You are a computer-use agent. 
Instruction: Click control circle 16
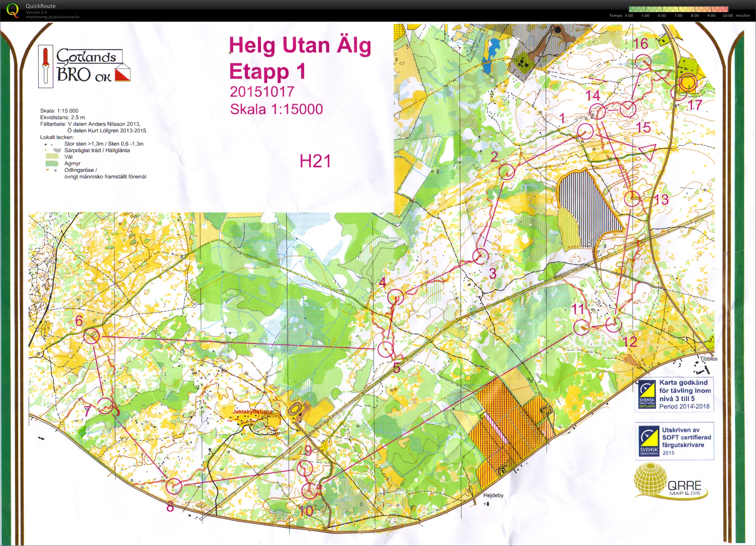(x=643, y=62)
